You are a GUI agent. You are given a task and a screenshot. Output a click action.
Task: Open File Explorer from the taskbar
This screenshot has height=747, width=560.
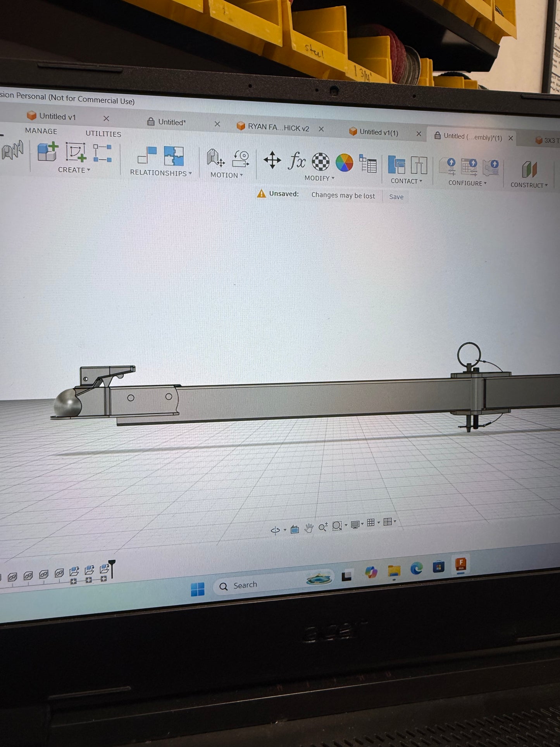click(x=394, y=571)
